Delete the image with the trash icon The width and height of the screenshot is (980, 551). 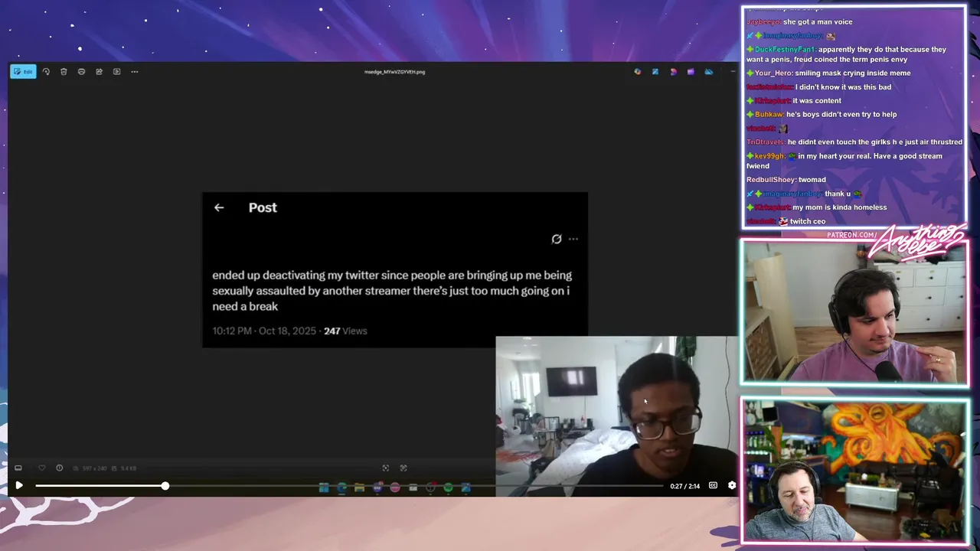[x=64, y=72]
